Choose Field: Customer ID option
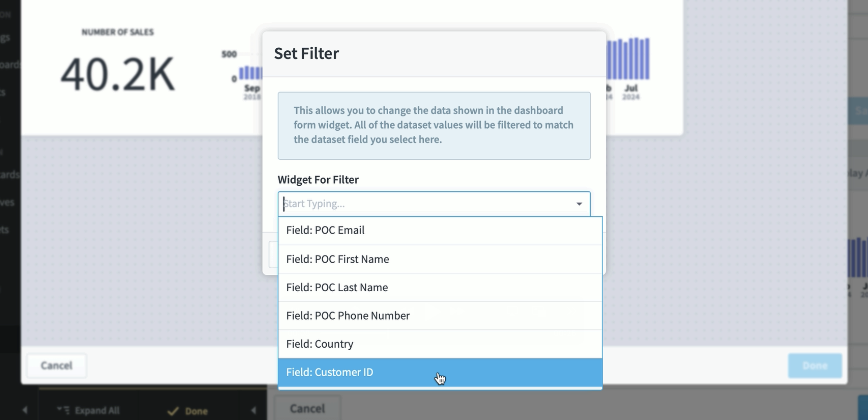The image size is (868, 420). (440, 372)
